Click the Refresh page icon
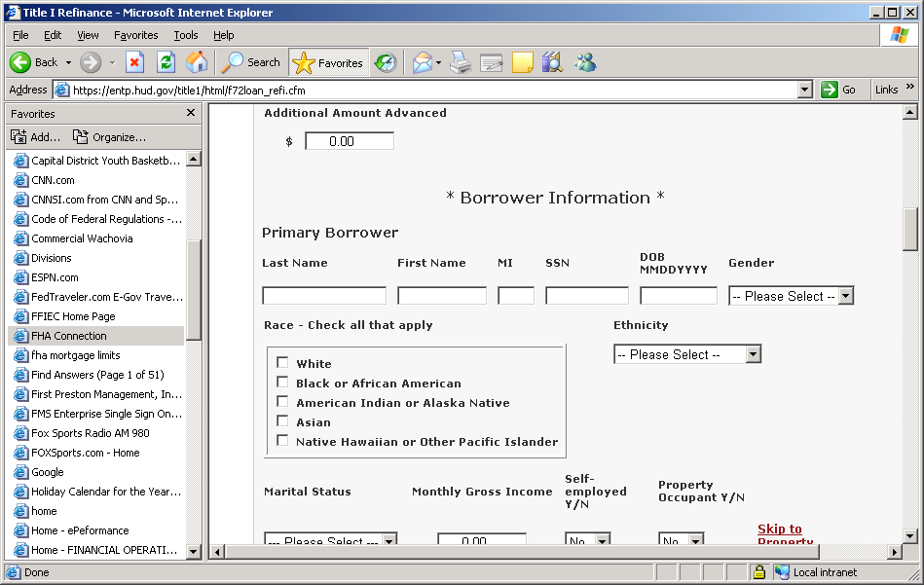This screenshot has height=585, width=924. click(166, 62)
